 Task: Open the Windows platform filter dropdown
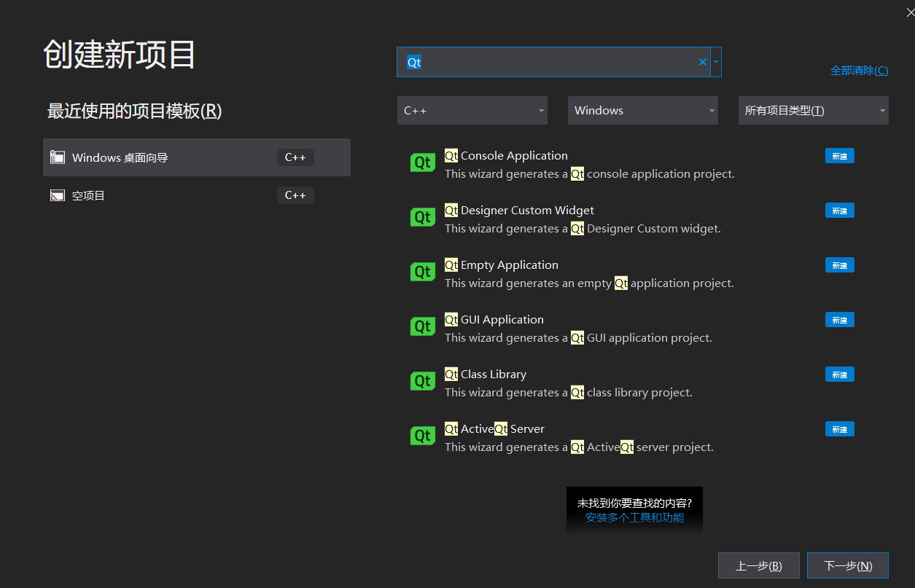click(x=643, y=111)
